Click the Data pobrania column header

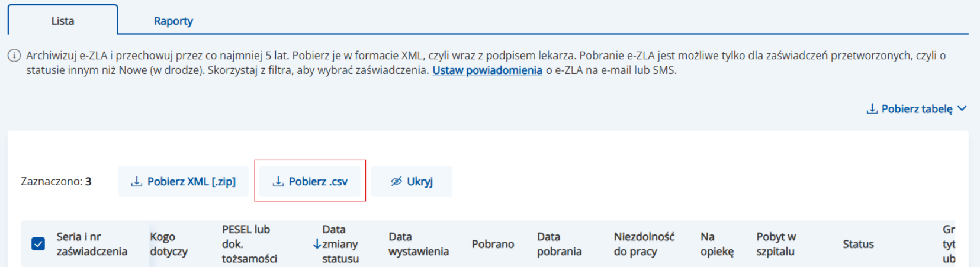click(x=559, y=244)
